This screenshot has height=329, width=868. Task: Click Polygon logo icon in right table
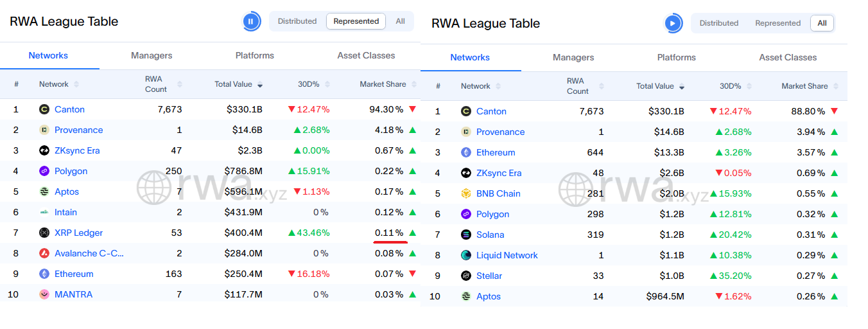tap(466, 214)
